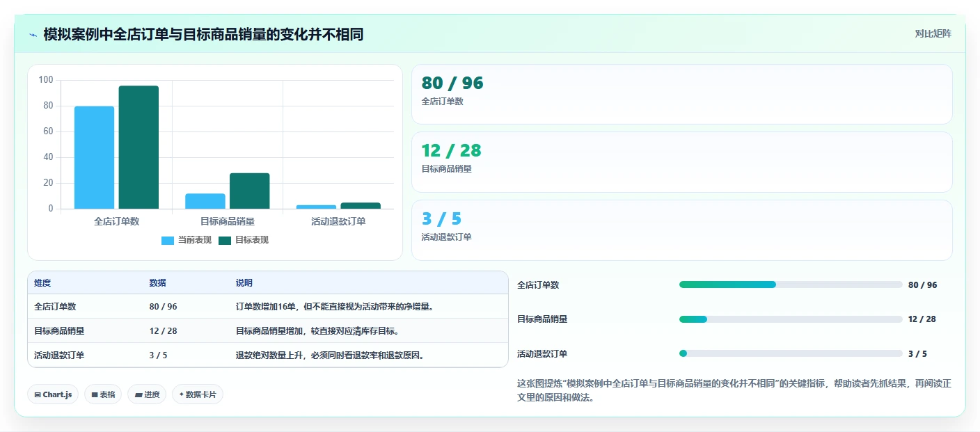Screen dimensions: 980x432
Task: Click the light blue 活动退款订单 current bar
Action: click(316, 207)
